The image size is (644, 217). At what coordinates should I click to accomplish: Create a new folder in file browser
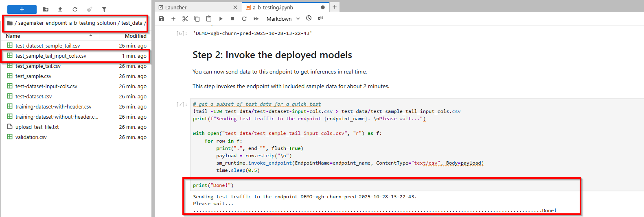coord(46,9)
